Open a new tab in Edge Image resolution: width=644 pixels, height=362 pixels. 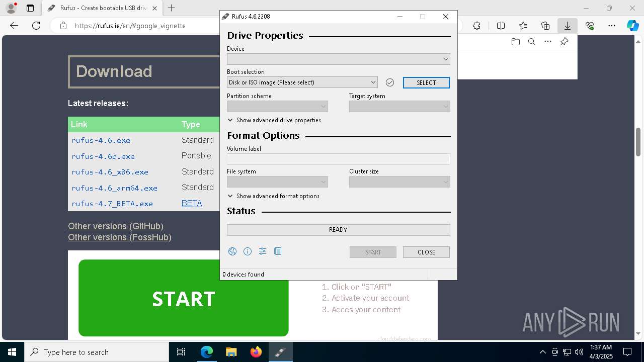point(172,8)
